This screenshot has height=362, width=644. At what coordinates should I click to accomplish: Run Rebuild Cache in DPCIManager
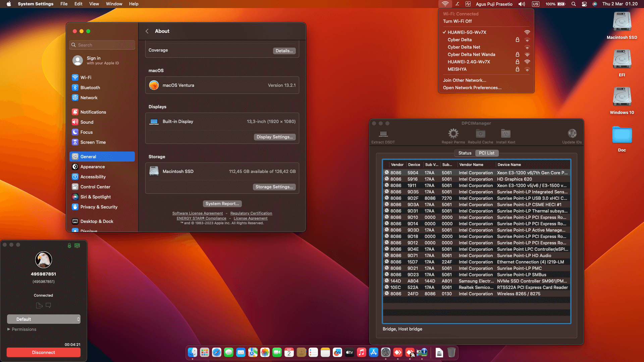click(480, 134)
